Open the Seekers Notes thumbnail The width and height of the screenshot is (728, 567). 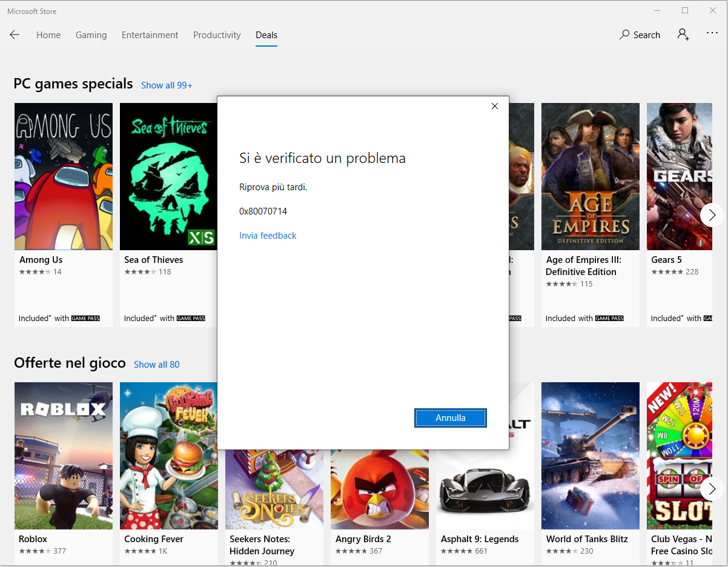[274, 489]
